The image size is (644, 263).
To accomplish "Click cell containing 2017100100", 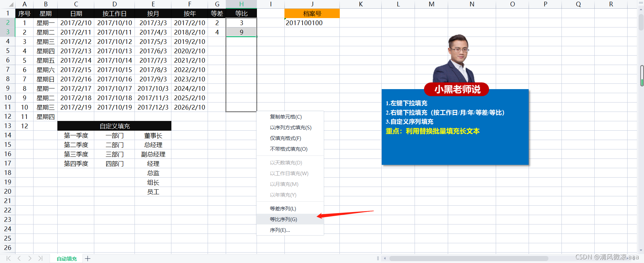I will tap(312, 23).
